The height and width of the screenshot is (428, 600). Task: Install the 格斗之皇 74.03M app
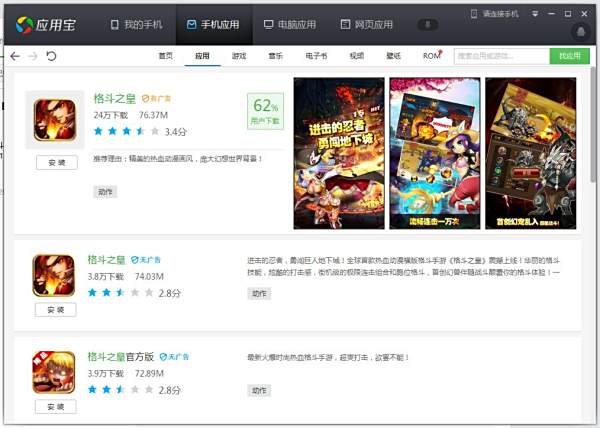[55, 310]
